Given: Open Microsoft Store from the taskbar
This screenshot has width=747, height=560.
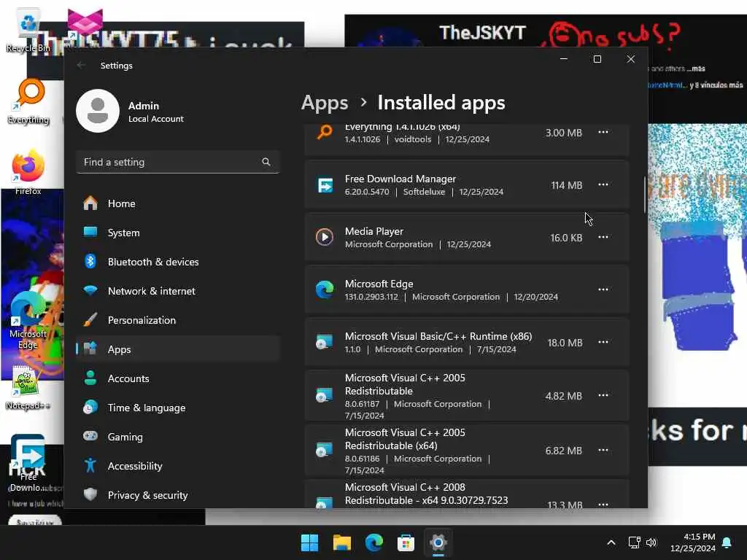Looking at the screenshot, I should click(x=406, y=542).
